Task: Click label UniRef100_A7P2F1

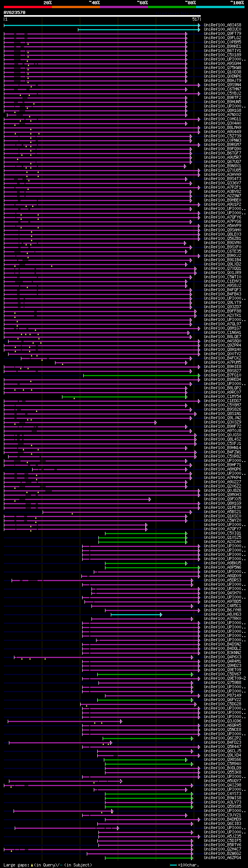Action: click(x=222, y=187)
